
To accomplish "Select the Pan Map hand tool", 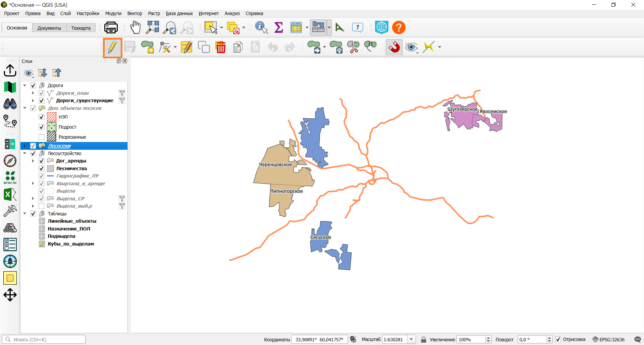I will click(x=135, y=27).
